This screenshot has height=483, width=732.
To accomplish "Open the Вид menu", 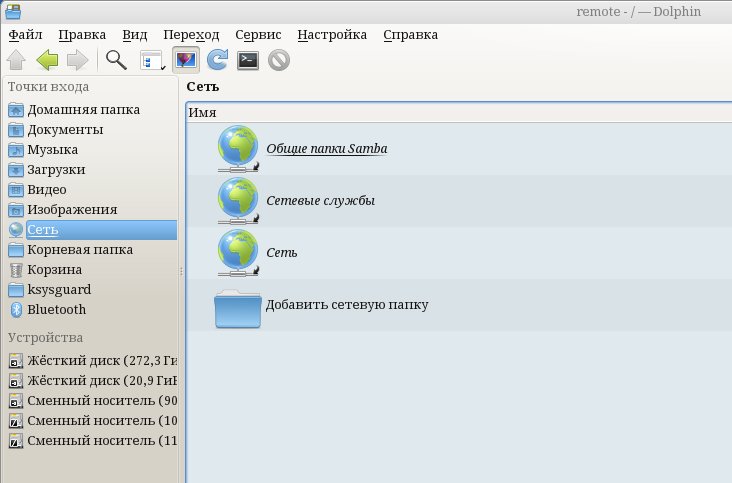I will [135, 35].
